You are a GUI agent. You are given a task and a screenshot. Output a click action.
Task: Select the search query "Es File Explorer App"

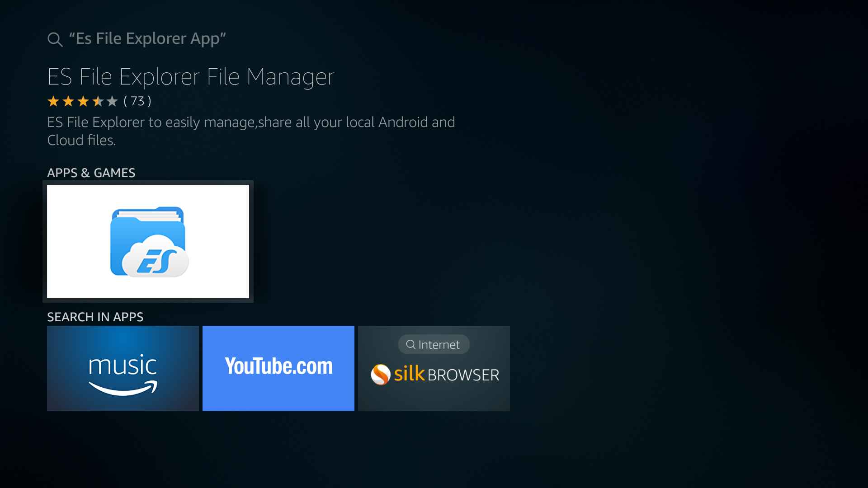click(147, 39)
